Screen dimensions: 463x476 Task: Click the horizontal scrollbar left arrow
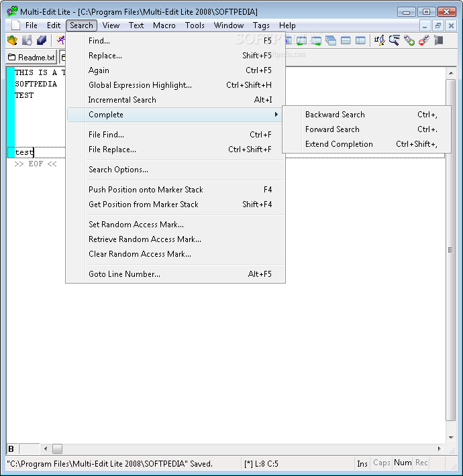pos(46,449)
